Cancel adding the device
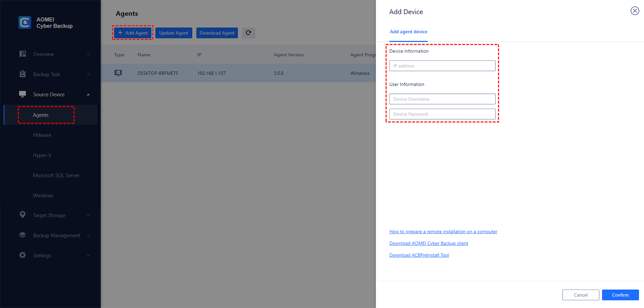Viewport: 644px width, 308px height. (581, 295)
